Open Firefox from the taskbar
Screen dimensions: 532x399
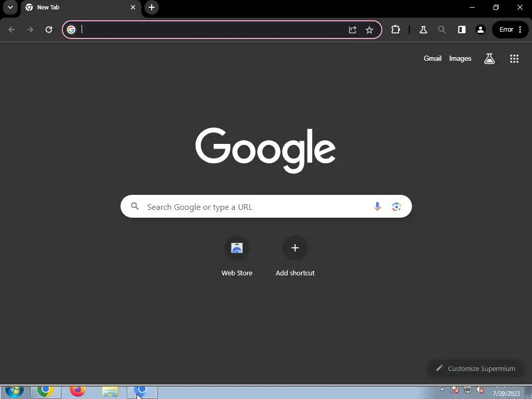coord(78,392)
